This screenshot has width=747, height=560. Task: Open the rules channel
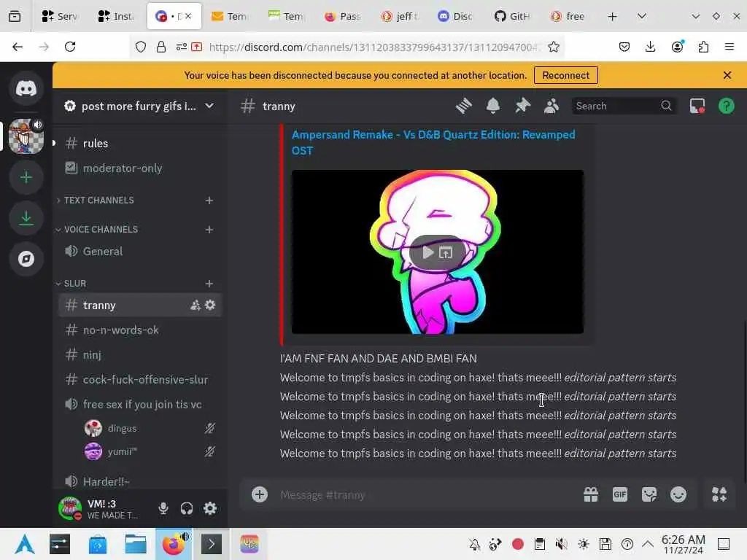point(139,144)
